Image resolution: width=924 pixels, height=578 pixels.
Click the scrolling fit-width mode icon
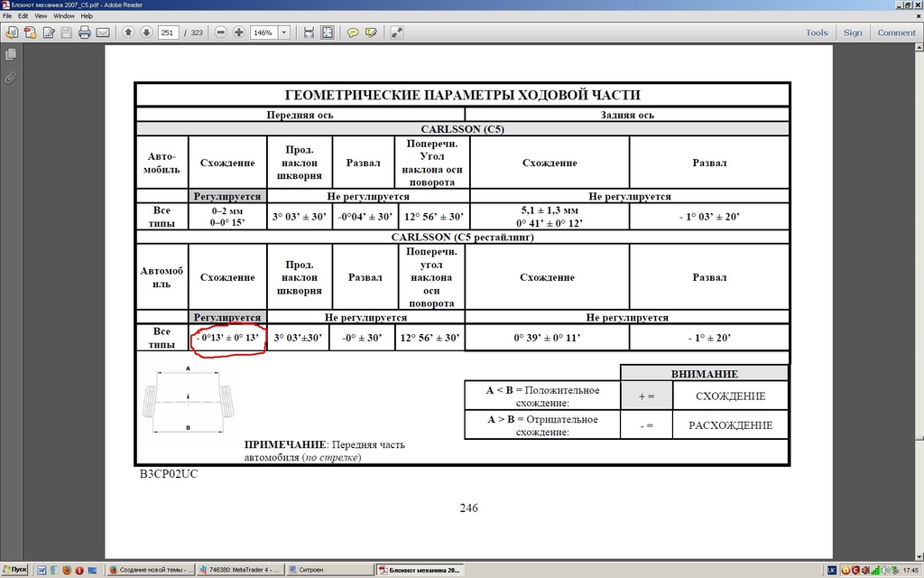tap(309, 33)
